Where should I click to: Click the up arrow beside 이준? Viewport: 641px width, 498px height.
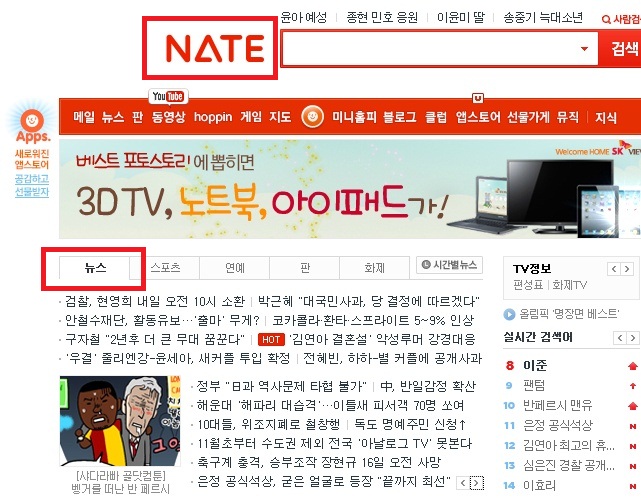click(x=632, y=366)
